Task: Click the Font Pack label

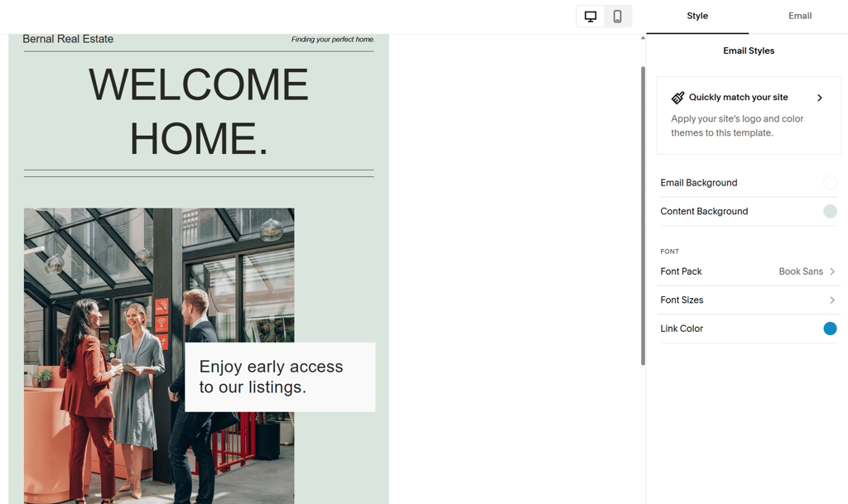Action: coord(681,271)
